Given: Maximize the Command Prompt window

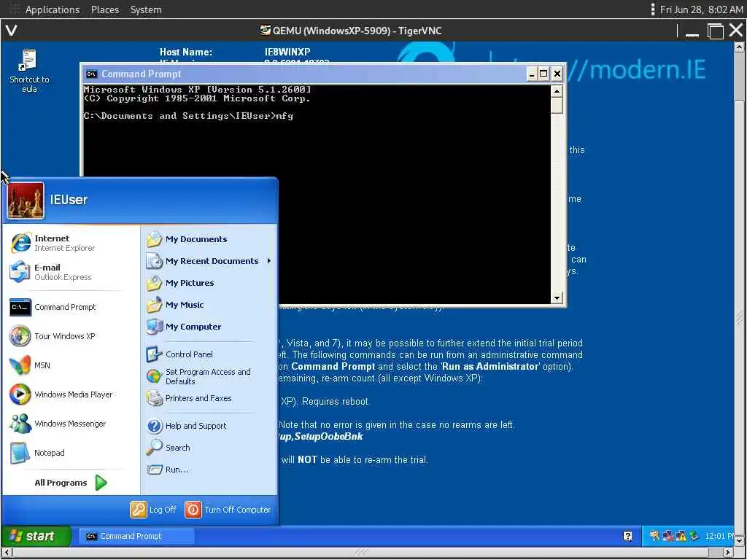Looking at the screenshot, I should pyautogui.click(x=543, y=74).
